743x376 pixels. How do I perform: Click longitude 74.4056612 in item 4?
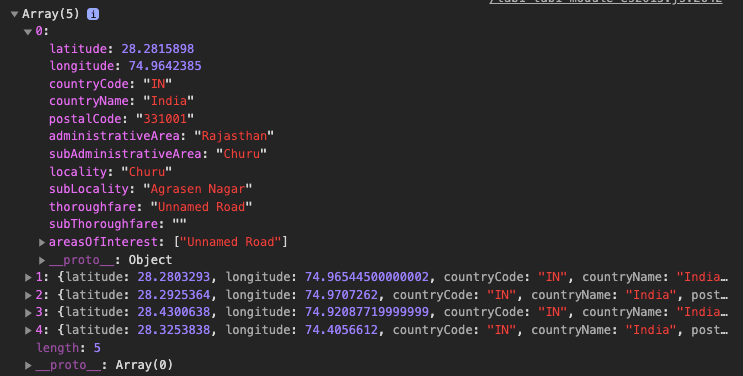(341, 330)
